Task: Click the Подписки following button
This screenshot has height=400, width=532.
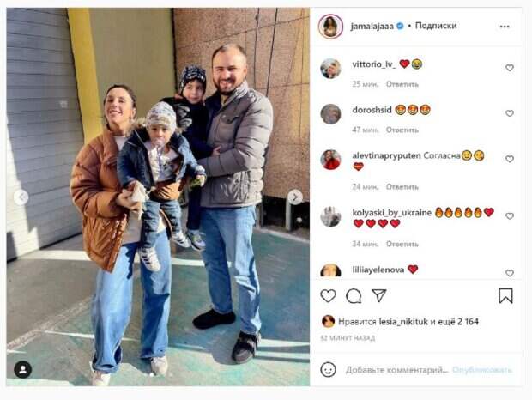Action: pos(436,26)
